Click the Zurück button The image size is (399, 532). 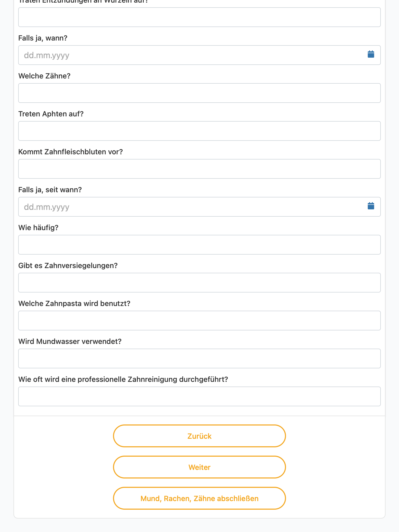tap(199, 436)
